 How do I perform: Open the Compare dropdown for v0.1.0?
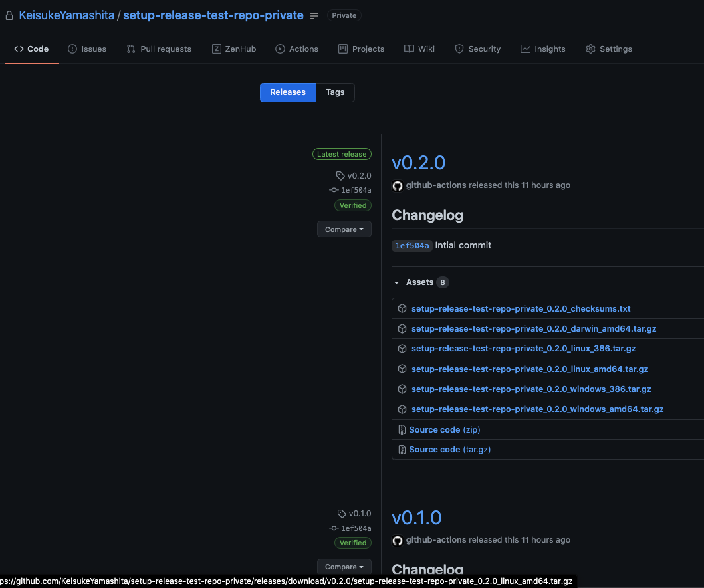click(x=344, y=566)
